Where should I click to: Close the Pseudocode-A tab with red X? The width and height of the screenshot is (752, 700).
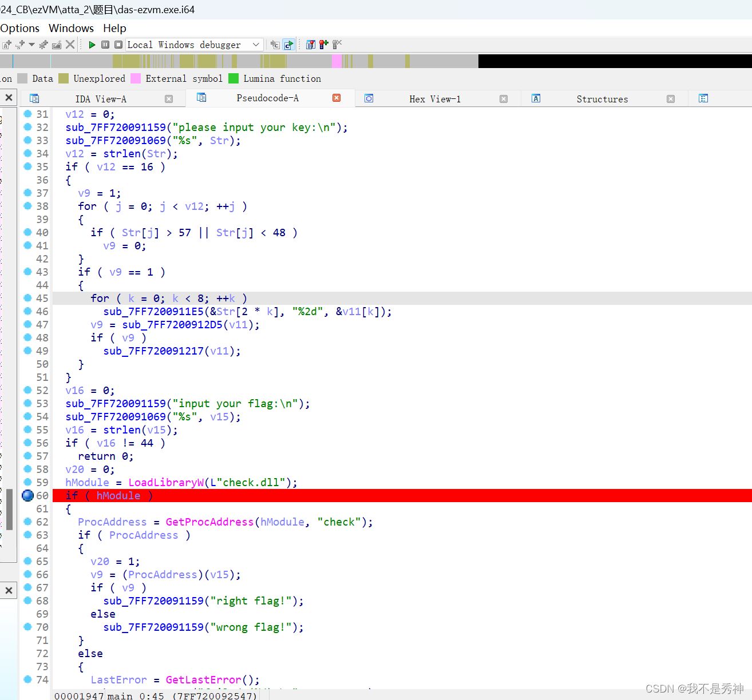click(337, 98)
